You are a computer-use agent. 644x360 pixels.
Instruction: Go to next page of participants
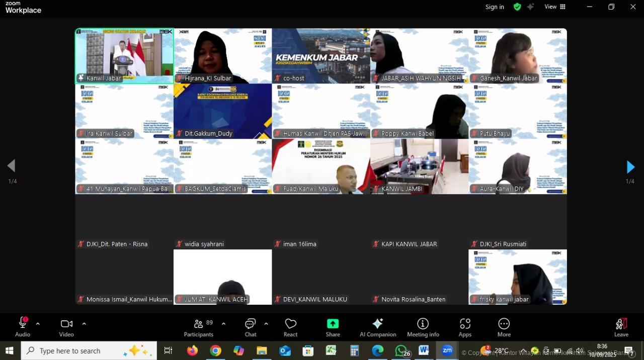[x=630, y=167]
